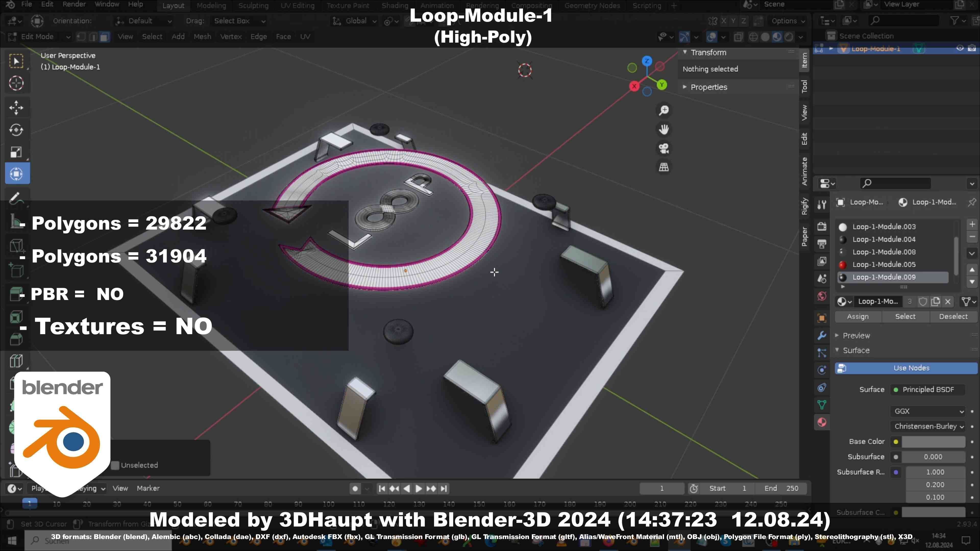Toggle Z axis mirror
This screenshot has height=551, width=980.
743,21
